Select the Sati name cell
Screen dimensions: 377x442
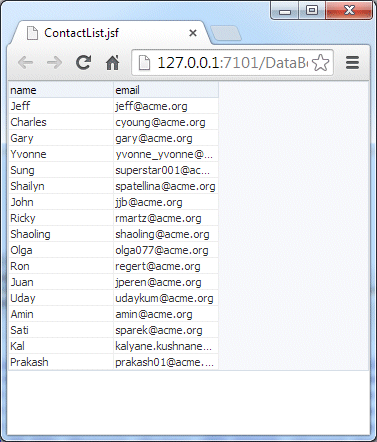point(61,330)
